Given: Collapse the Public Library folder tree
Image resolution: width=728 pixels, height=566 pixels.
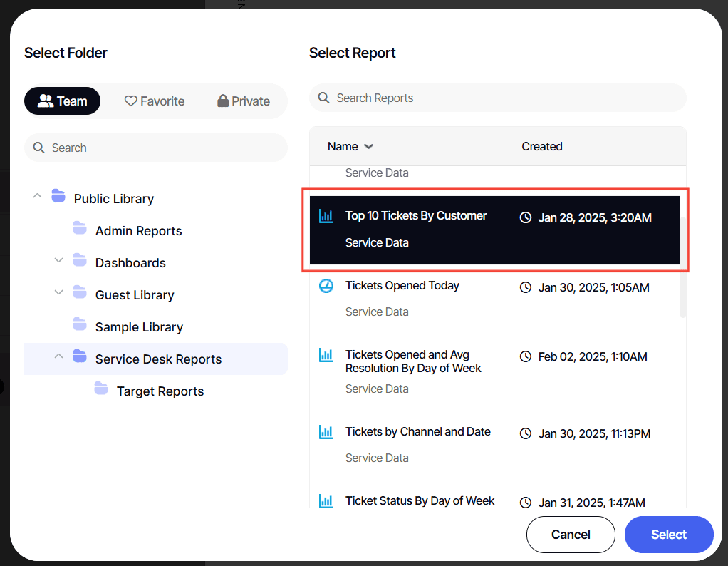Looking at the screenshot, I should (37, 196).
